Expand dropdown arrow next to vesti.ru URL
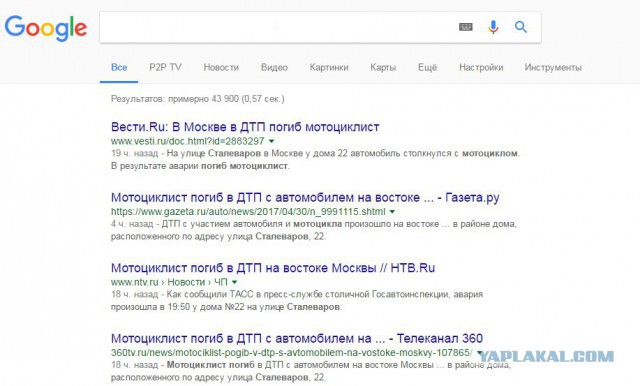 [271, 141]
